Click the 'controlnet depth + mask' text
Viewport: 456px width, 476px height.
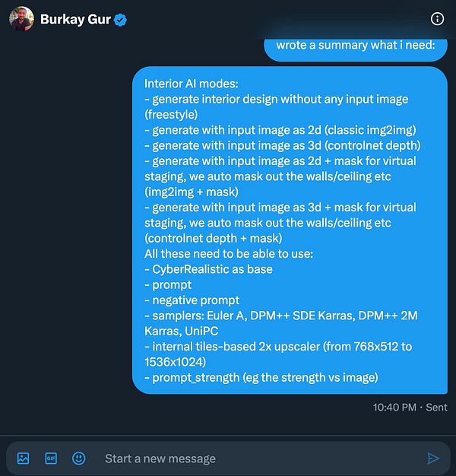tap(214, 238)
